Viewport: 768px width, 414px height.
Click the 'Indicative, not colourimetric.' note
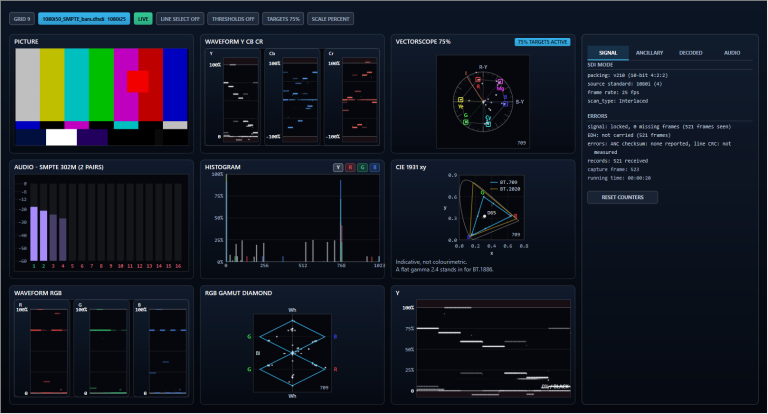click(431, 262)
